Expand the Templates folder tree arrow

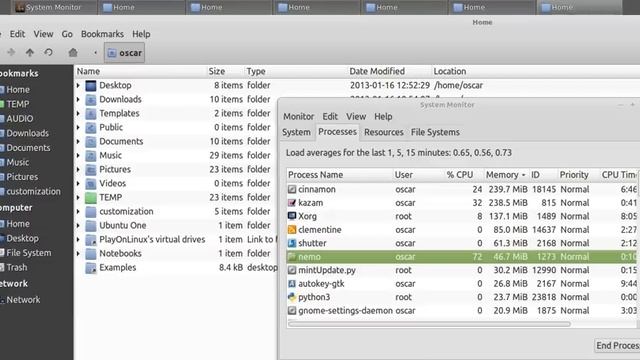(78, 113)
